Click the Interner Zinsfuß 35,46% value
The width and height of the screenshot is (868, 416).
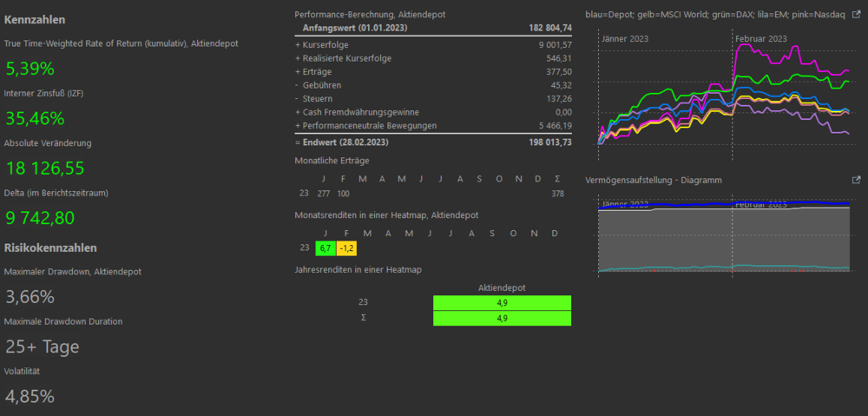pyautogui.click(x=35, y=118)
